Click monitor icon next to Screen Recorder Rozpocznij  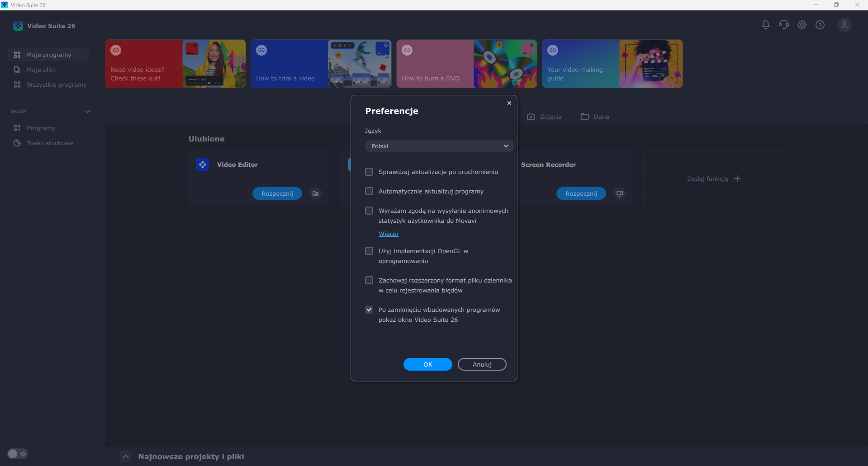click(620, 193)
